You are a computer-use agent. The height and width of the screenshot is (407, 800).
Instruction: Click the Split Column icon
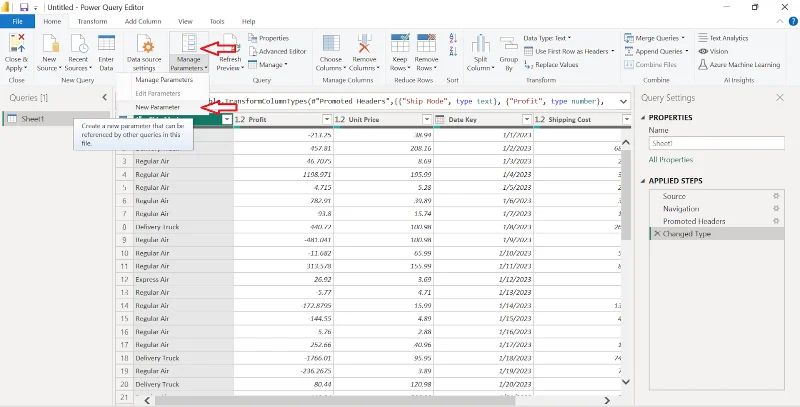pyautogui.click(x=481, y=44)
